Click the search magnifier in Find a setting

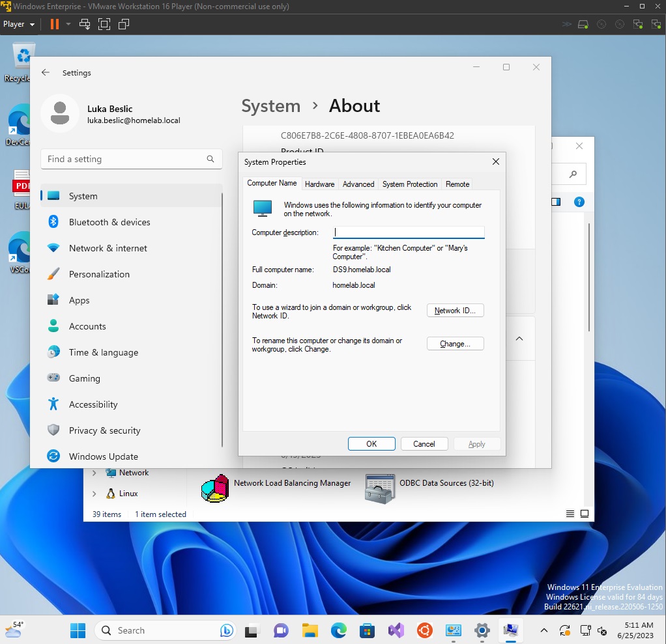click(x=210, y=159)
